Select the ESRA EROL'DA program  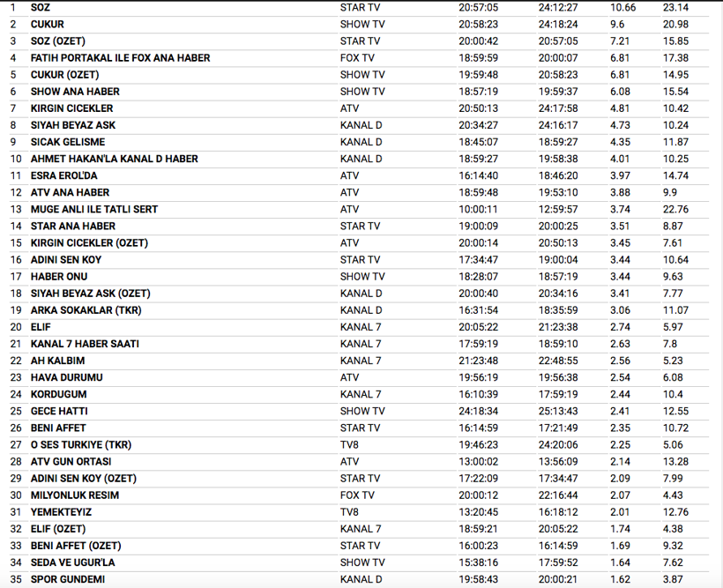point(64,176)
